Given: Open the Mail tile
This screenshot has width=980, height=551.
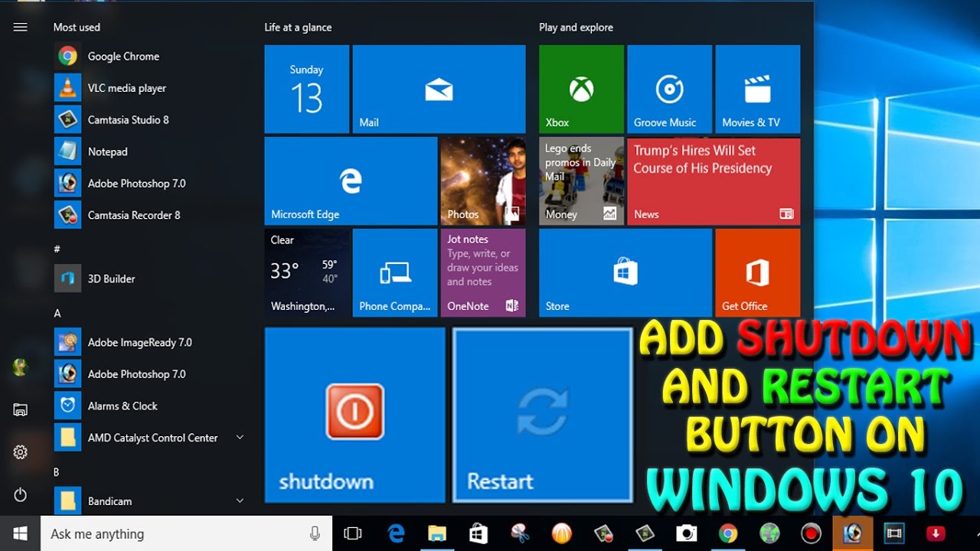Looking at the screenshot, I should point(439,89).
